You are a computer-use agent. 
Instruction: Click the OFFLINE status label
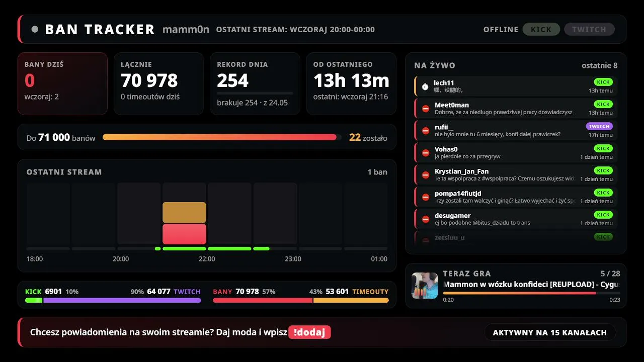(501, 29)
